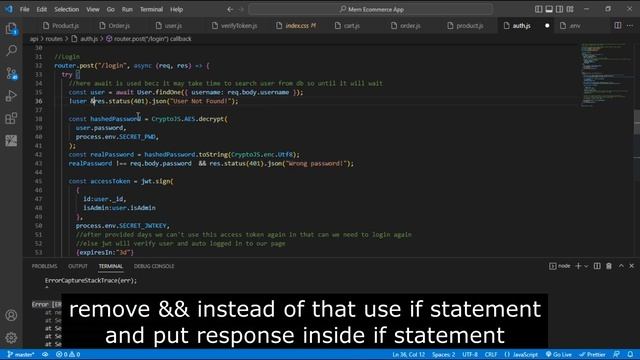Switch to the Product.js tab
640x360 pixels.
(61, 25)
